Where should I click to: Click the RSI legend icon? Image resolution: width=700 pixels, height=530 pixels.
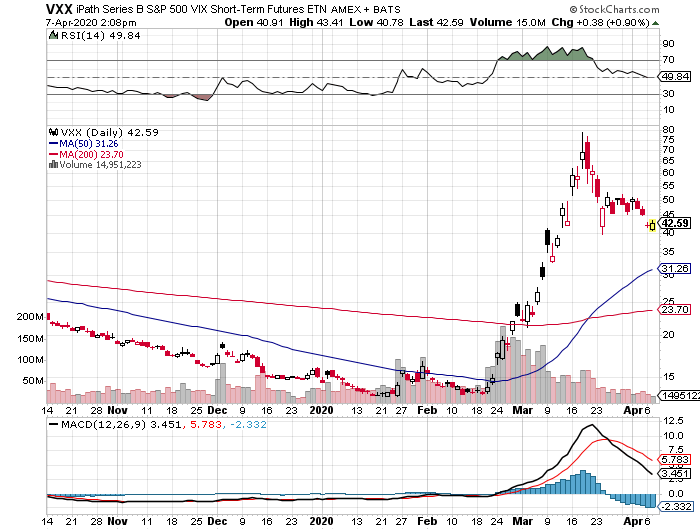pos(54,35)
